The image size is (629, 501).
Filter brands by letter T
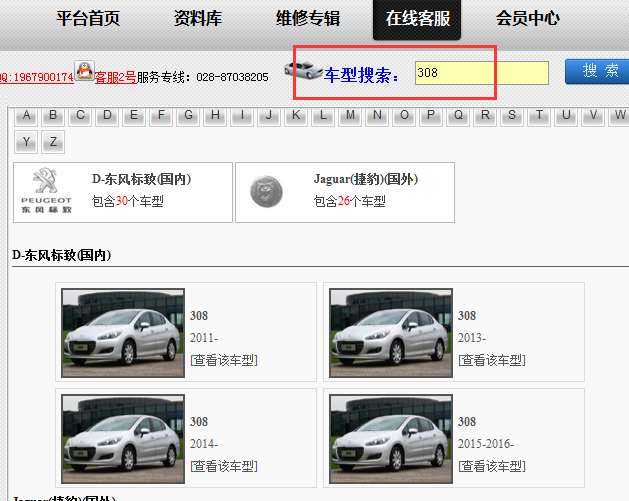pos(539,116)
